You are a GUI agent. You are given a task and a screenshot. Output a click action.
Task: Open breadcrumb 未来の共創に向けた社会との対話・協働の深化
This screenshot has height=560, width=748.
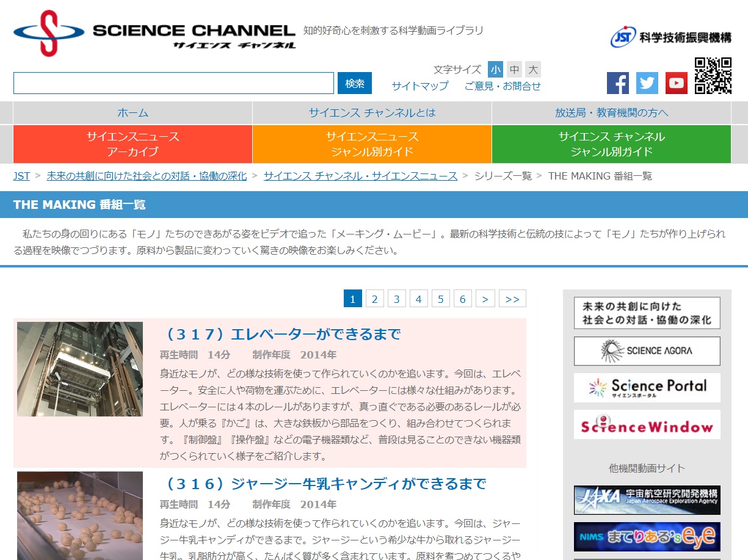pos(147,176)
